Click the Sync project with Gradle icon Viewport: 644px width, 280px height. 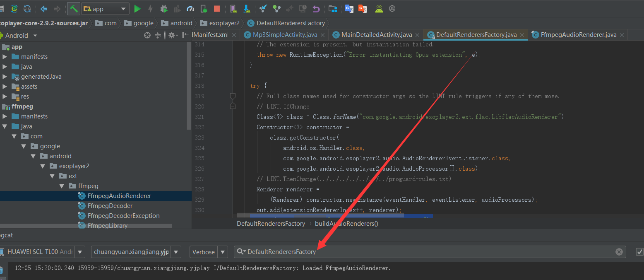(x=14, y=9)
